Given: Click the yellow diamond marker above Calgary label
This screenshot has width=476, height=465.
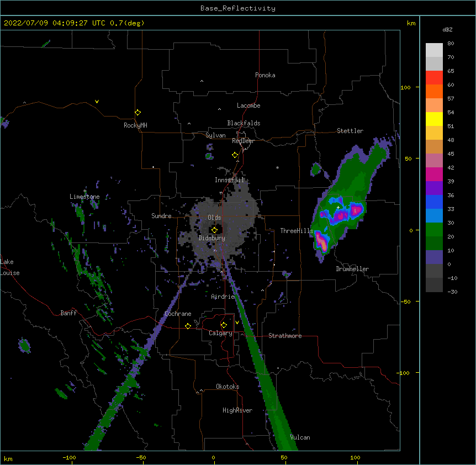Looking at the screenshot, I should coord(224,325).
